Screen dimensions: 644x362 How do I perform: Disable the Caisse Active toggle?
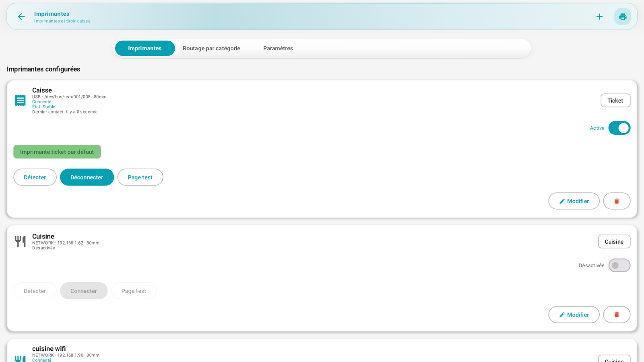tap(619, 128)
